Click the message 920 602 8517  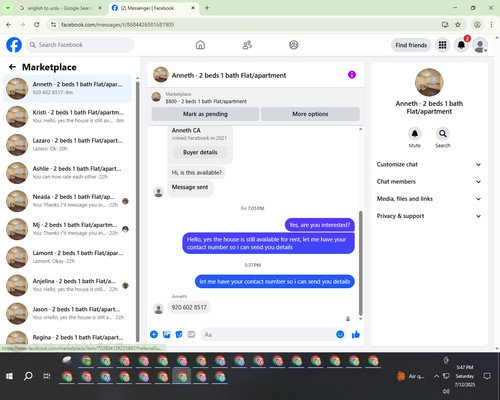189,307
